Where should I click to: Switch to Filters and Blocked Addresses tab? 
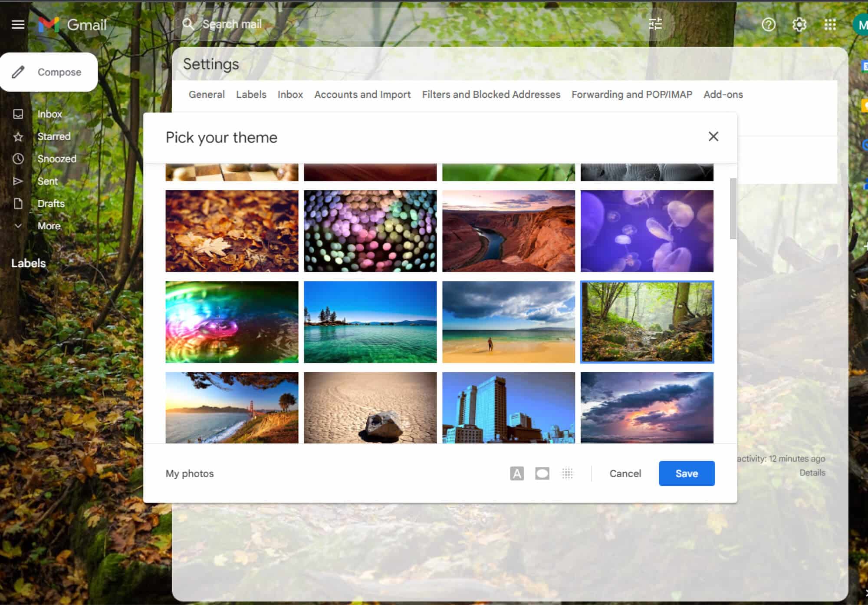pyautogui.click(x=491, y=94)
